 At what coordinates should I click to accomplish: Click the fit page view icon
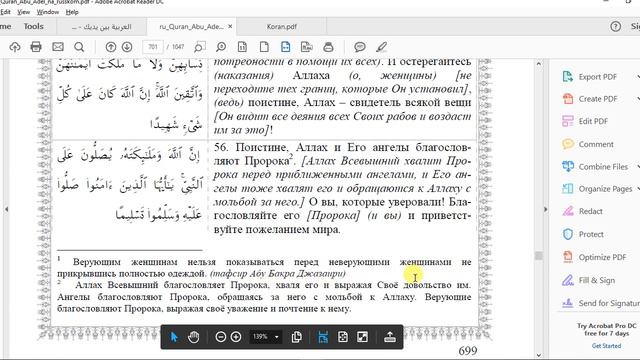pyautogui.click(x=242, y=47)
